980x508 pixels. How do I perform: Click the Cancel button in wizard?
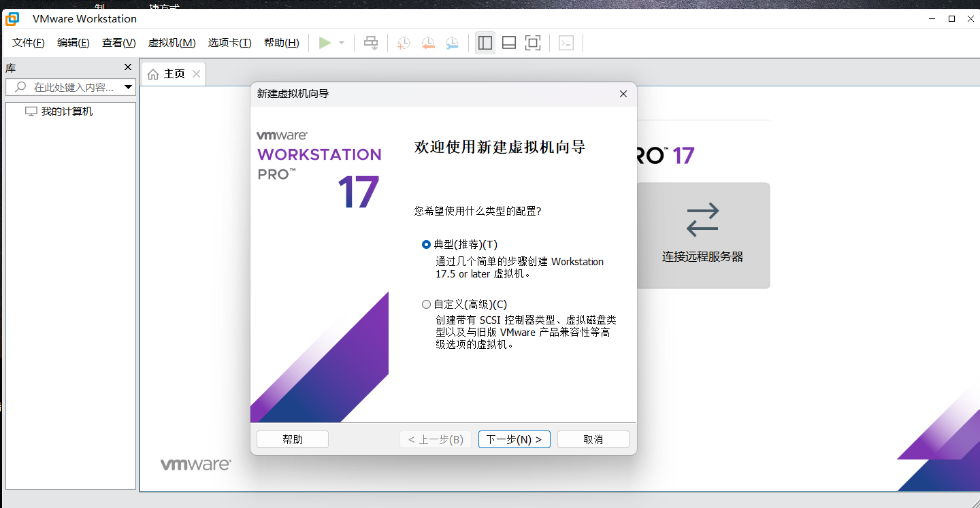tap(593, 439)
